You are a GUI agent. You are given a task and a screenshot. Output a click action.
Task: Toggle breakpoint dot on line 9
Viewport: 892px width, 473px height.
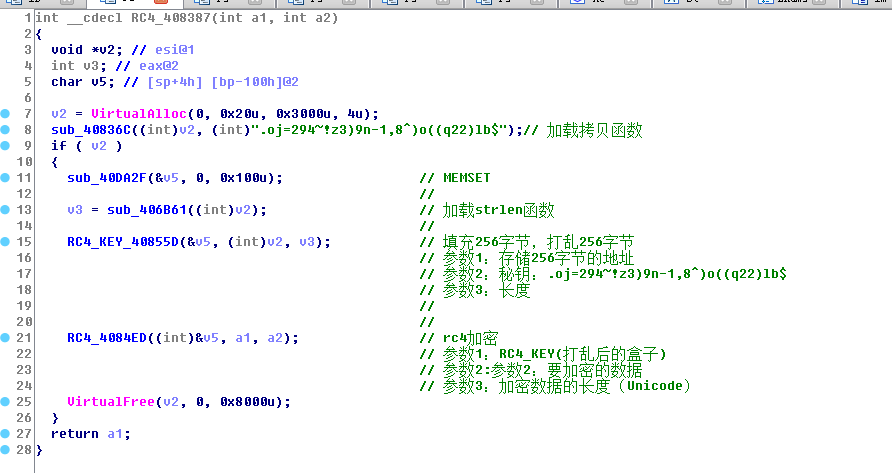5,145
